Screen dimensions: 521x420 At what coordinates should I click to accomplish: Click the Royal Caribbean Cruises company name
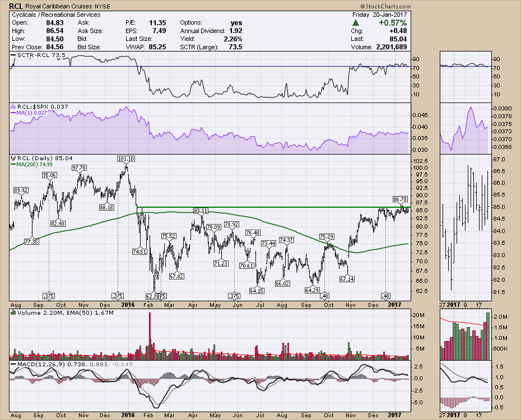point(58,6)
